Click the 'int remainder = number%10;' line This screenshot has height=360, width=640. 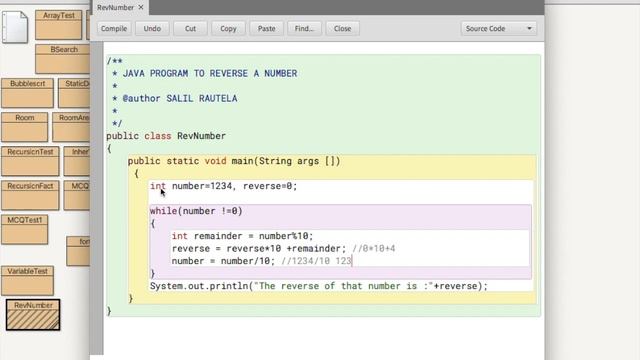[x=242, y=236]
